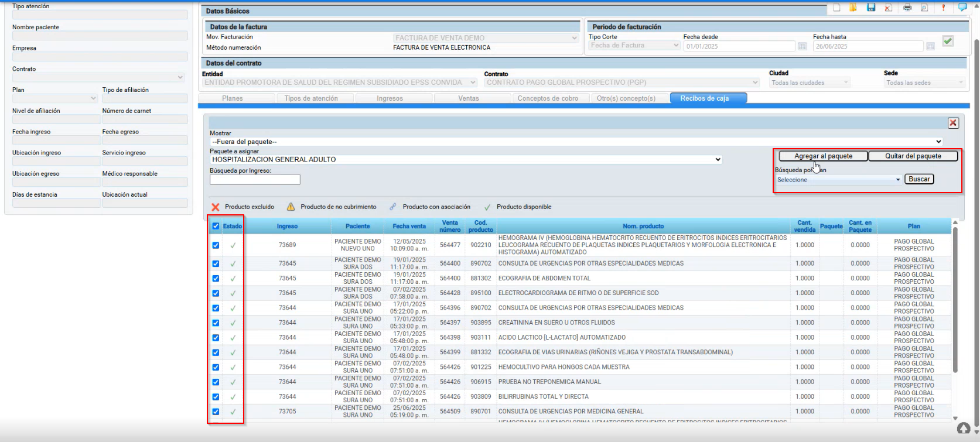Open calendar picker for Fecha hasta
Screen dimensions: 980x442
(x=930, y=46)
